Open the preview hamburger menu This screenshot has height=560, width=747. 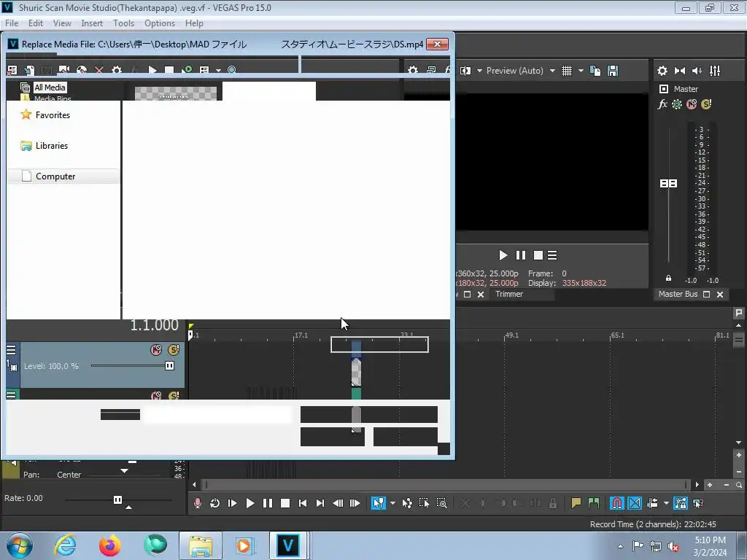[552, 255]
